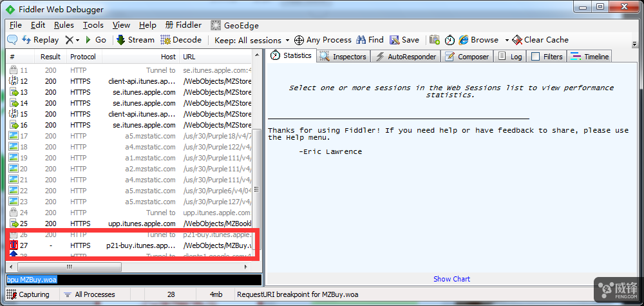This screenshot has height=306, width=644.
Task: Select session 25 post arrow icon
Action: point(14,224)
